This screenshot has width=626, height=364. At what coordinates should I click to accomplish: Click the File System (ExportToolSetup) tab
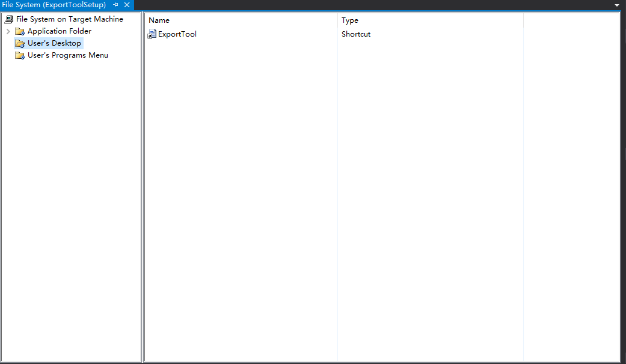(x=54, y=5)
